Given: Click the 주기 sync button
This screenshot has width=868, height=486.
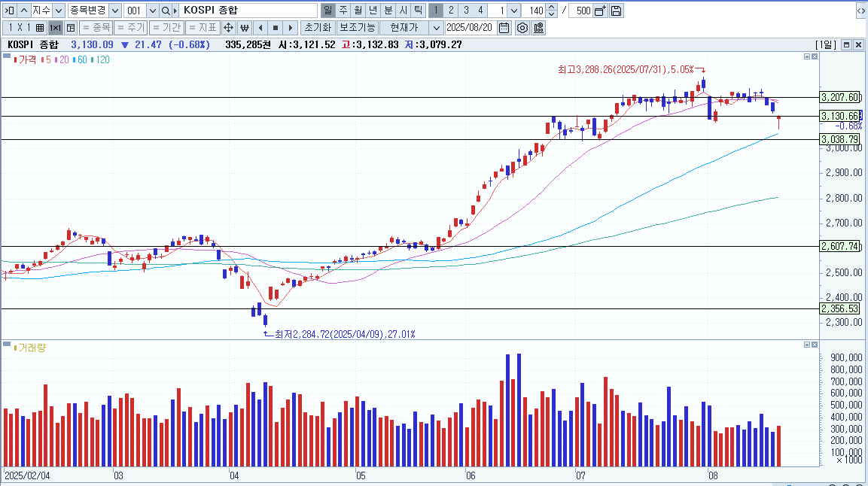Looking at the screenshot, I should pyautogui.click(x=131, y=28).
